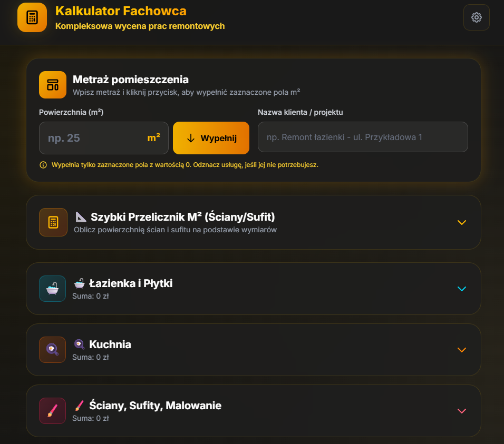Expand the Szybki Przelicznik M² section
504x444 pixels.
(x=462, y=222)
